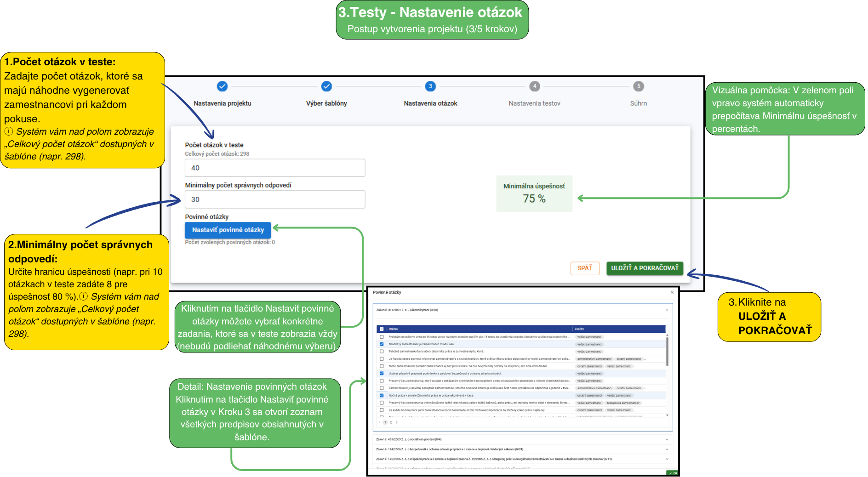Collapse the Zákon č. 311/2001 Zákonník práce section
The width and height of the screenshot is (868, 477).
(x=667, y=310)
